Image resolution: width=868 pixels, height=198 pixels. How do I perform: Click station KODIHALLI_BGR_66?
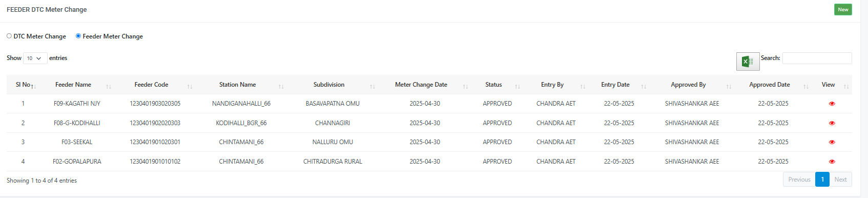coord(241,123)
